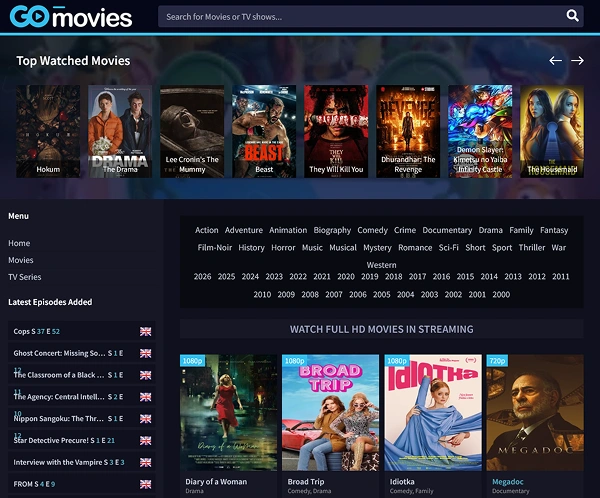Viewport: 600px width, 498px height.
Task: Open TV Series in the sidebar menu
Action: 24,277
